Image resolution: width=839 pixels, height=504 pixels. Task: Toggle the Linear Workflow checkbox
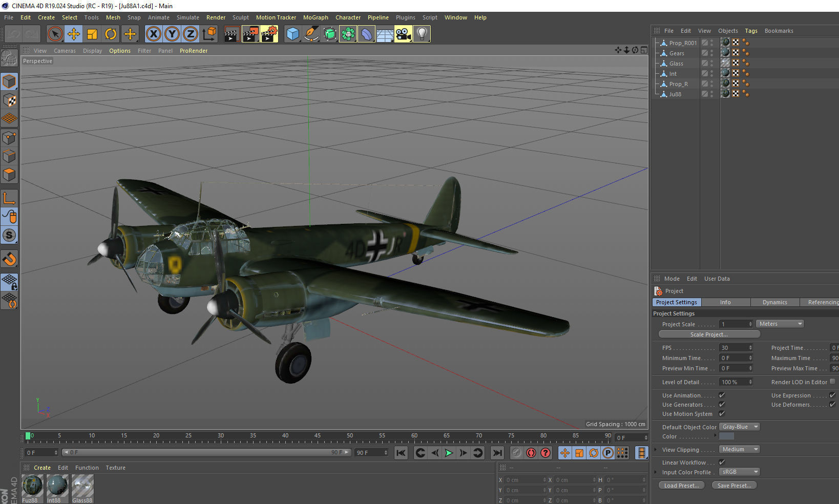722,462
